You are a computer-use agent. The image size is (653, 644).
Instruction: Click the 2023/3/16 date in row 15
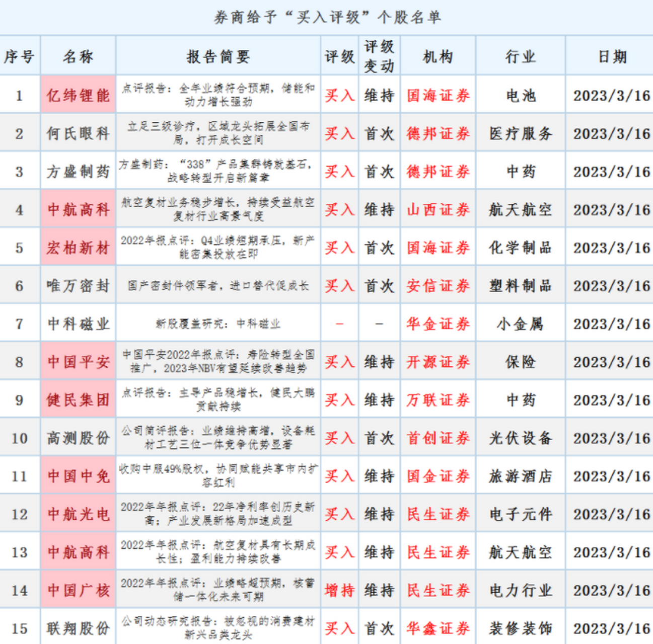pyautogui.click(x=612, y=628)
